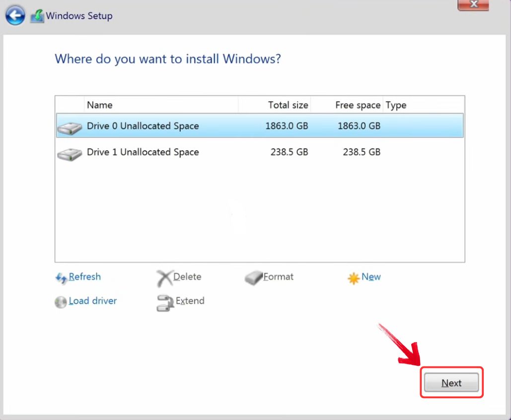The height and width of the screenshot is (420, 511).
Task: Click the Windows Setup icon in title bar
Action: 37,15
